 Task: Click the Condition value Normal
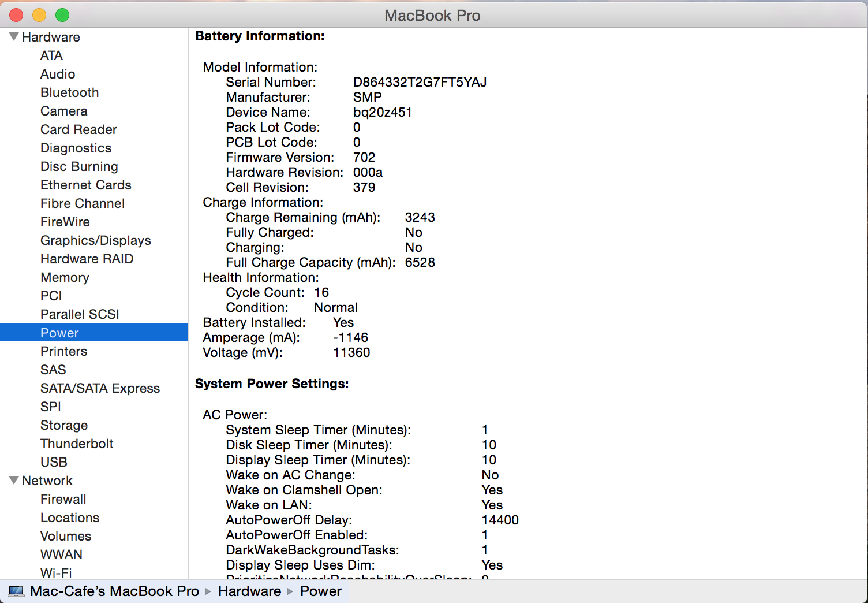click(x=336, y=307)
